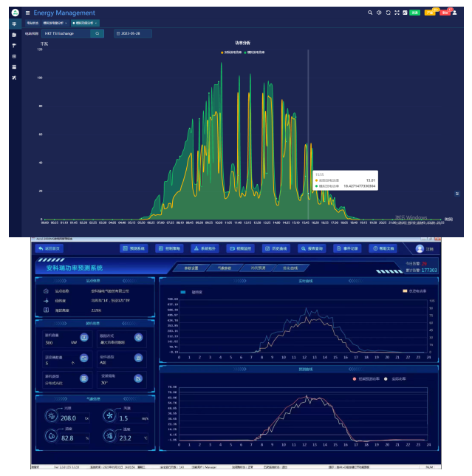
Task: Switch to the 参数设置 tab
Action: click(192, 268)
